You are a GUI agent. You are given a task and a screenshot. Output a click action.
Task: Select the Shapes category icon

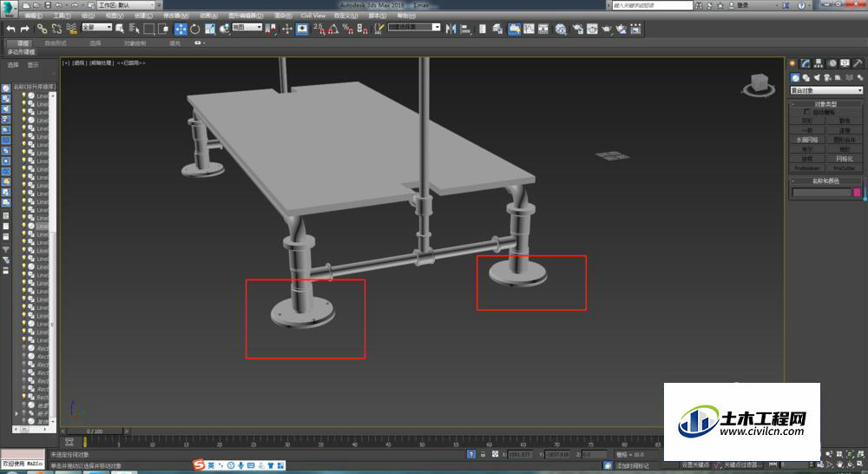806,78
